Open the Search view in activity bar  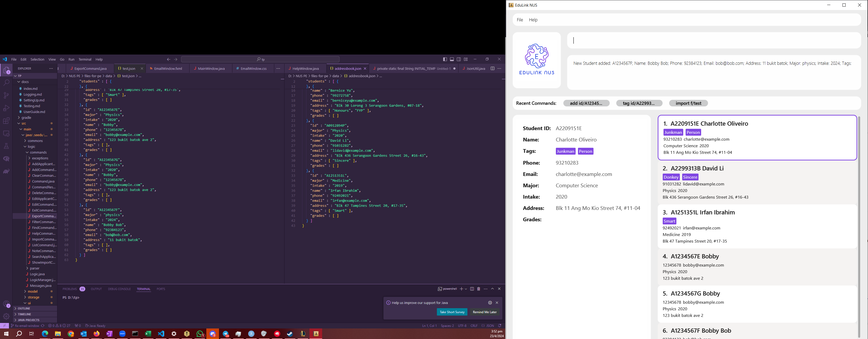click(x=6, y=82)
